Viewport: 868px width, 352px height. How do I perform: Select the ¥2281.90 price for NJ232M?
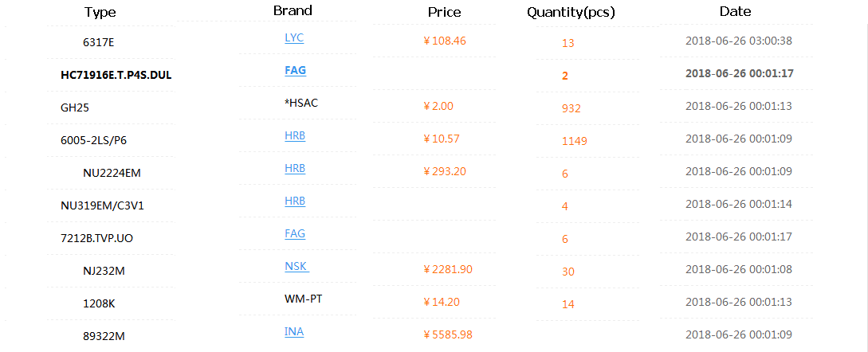(448, 270)
